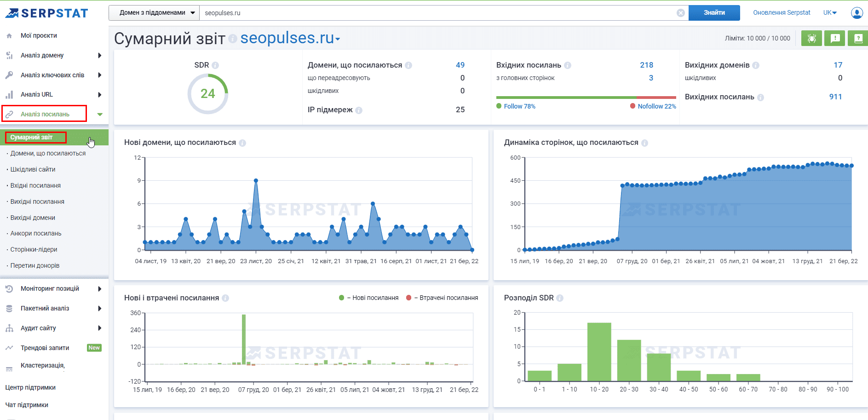
Task: Clear the search field with X icon
Action: tap(681, 13)
